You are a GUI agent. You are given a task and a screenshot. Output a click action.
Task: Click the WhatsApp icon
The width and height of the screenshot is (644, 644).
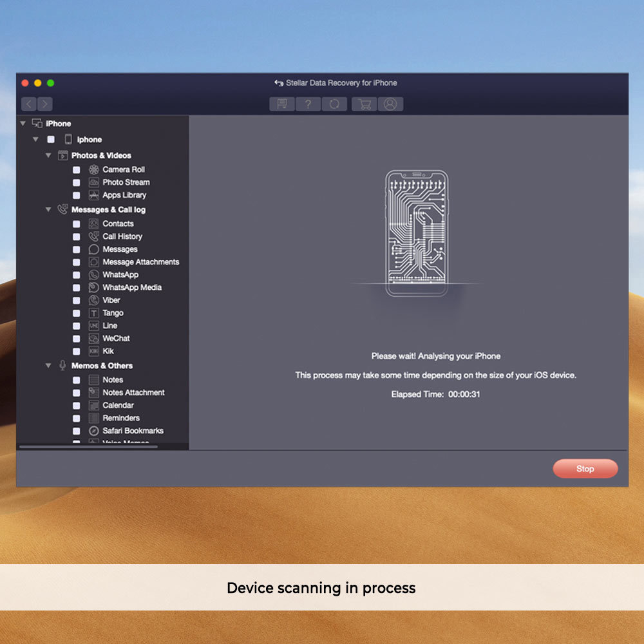coord(94,275)
